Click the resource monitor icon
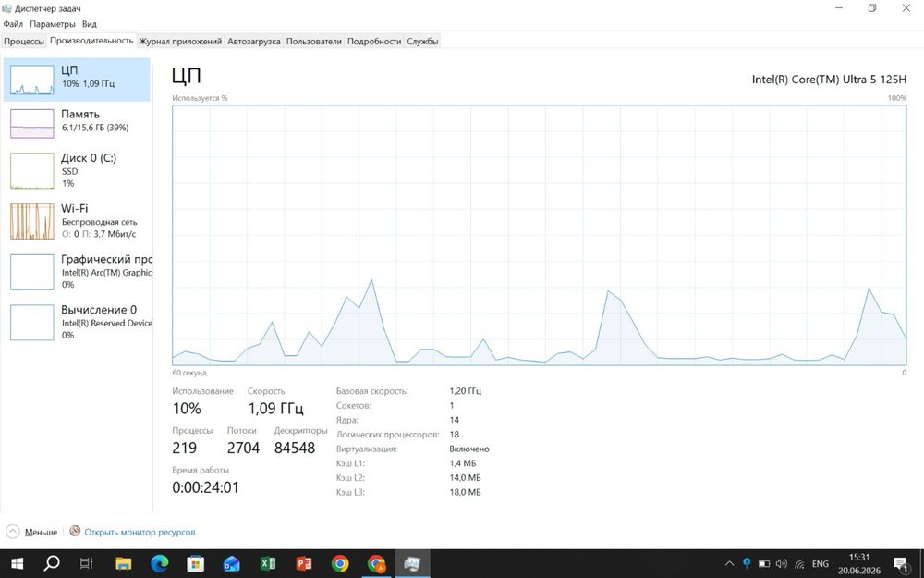Screen dimensions: 924x578 point(75,532)
